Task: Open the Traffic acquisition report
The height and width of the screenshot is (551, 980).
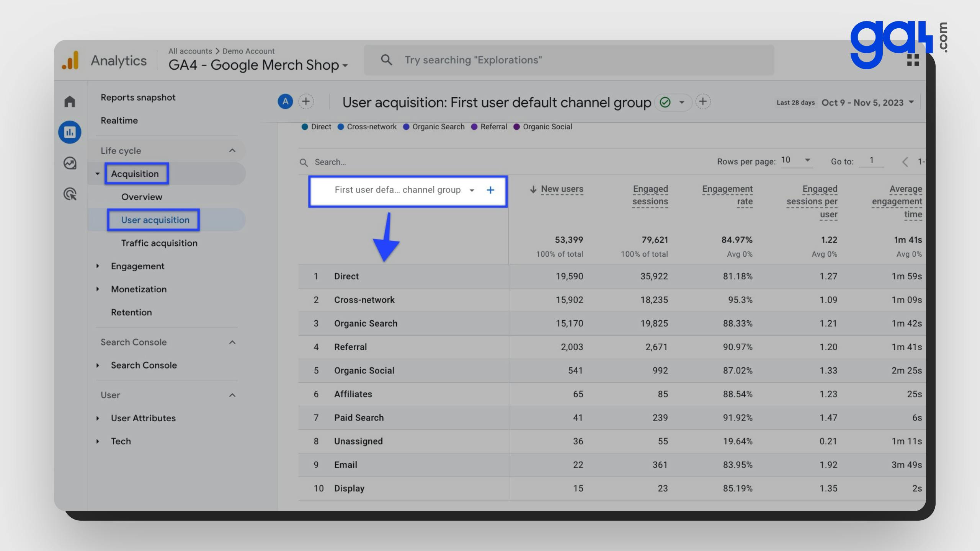Action: 159,243
